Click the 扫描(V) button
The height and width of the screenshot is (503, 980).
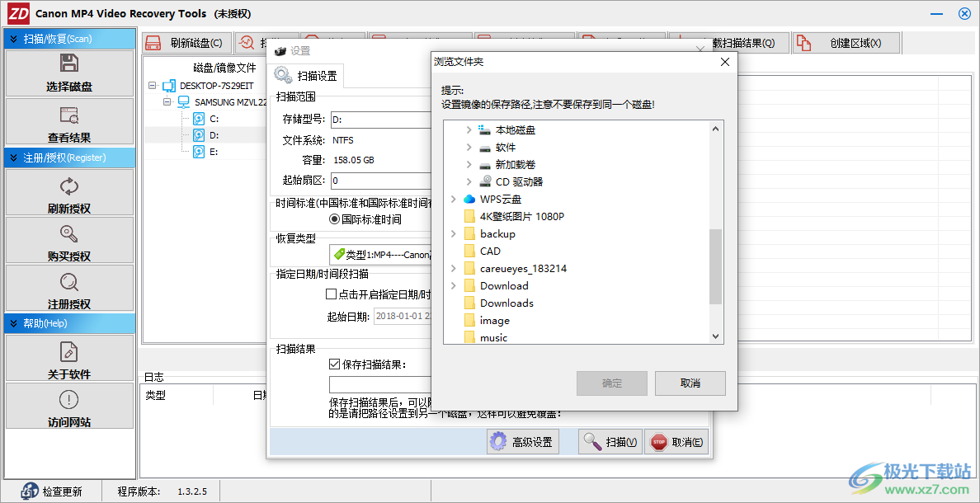click(x=610, y=442)
